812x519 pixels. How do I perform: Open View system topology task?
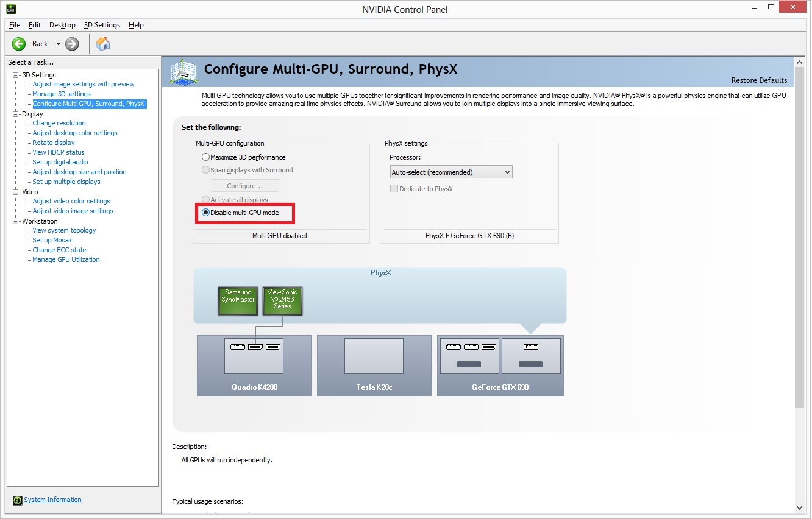(65, 231)
